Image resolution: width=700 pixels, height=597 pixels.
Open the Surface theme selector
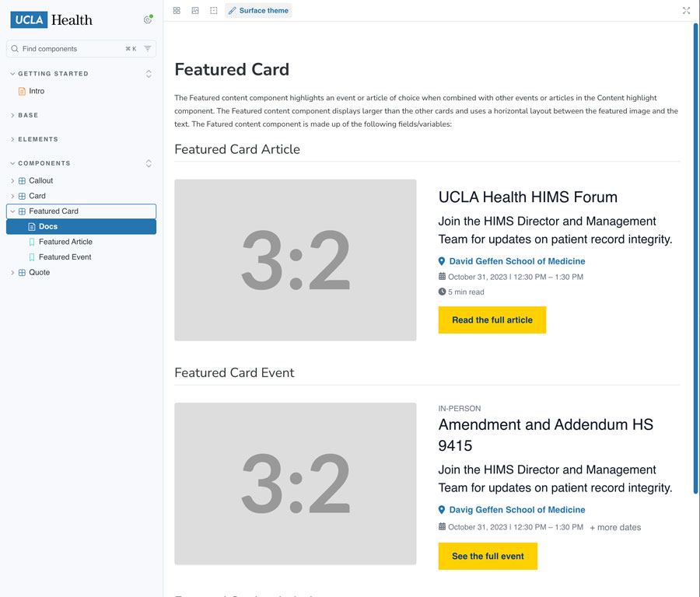tap(258, 11)
